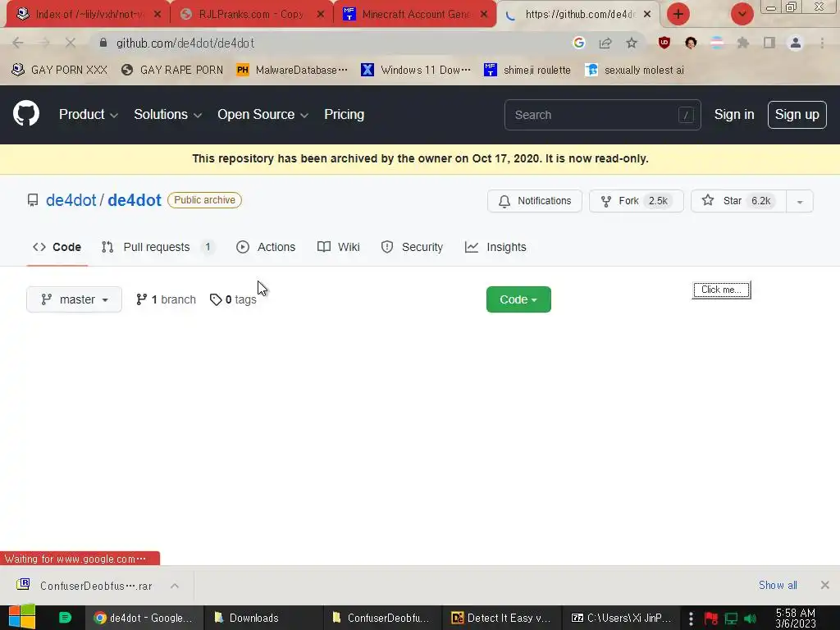This screenshot has height=630, width=840.
Task: Open the Pull requests tab
Action: click(x=157, y=247)
